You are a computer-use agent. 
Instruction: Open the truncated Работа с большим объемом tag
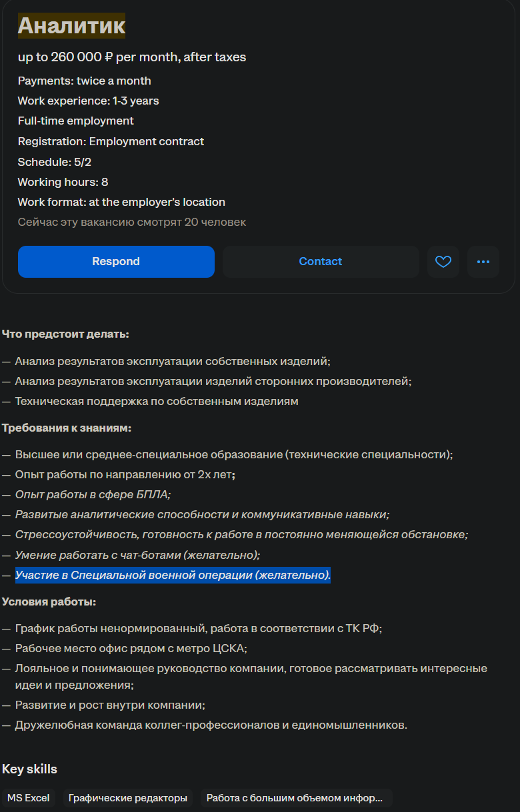coord(295,798)
